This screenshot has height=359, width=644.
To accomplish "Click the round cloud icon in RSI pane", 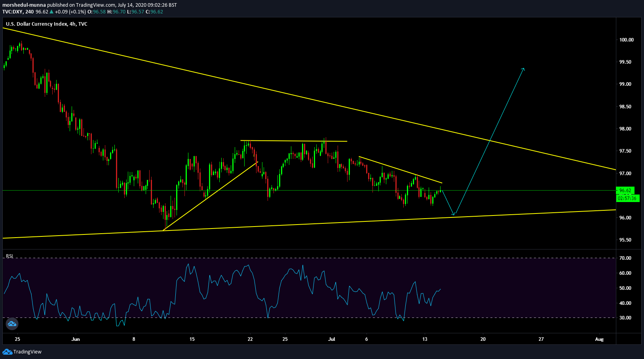I will pyautogui.click(x=12, y=324).
